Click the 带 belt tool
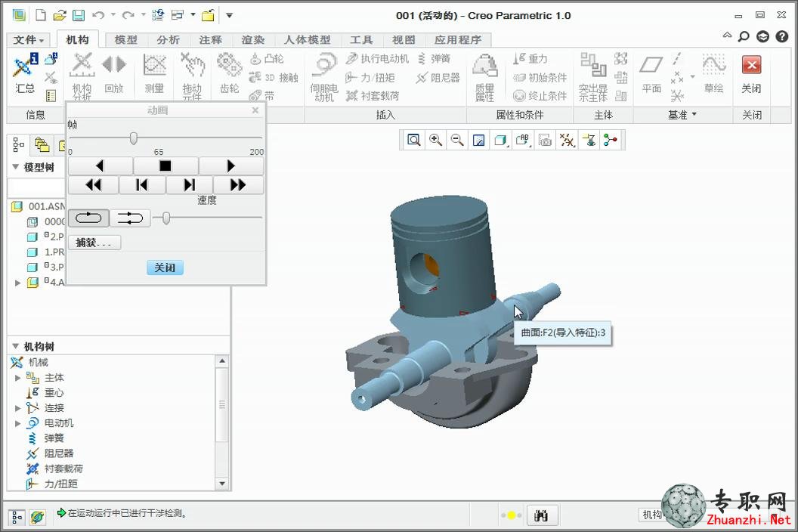This screenshot has height=532, width=798. click(x=262, y=95)
